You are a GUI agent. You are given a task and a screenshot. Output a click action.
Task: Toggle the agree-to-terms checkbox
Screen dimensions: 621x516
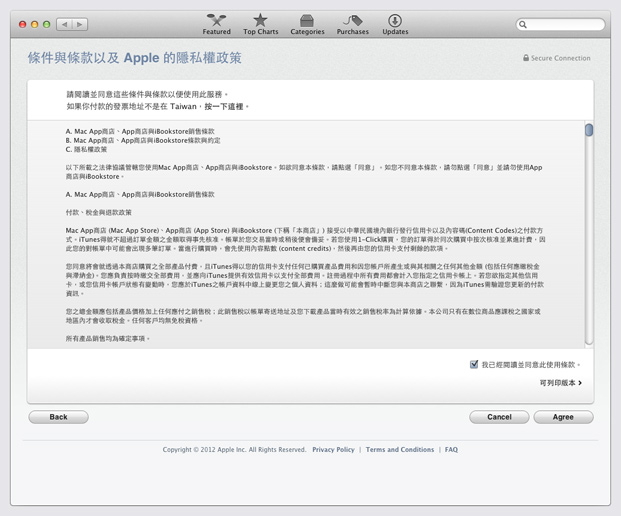point(474,364)
